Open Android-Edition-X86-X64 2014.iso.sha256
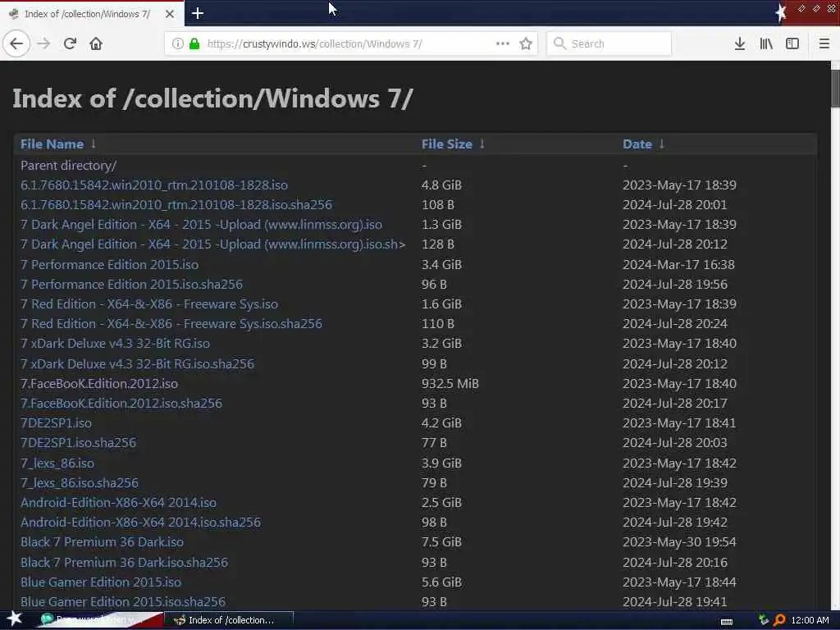 click(x=141, y=523)
